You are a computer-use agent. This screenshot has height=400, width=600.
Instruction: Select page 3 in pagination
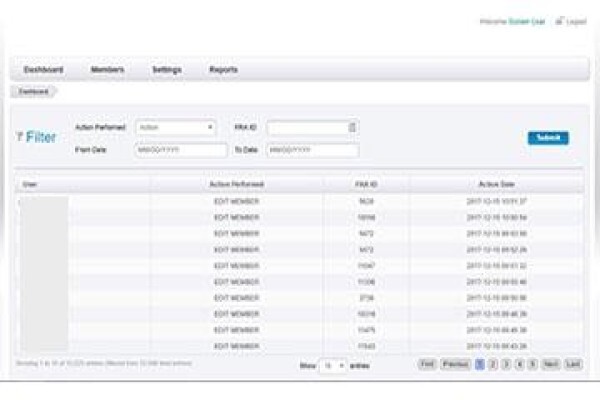tap(506, 364)
